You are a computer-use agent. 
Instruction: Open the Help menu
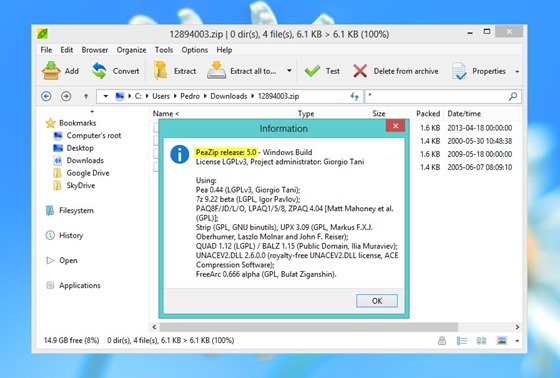click(224, 50)
